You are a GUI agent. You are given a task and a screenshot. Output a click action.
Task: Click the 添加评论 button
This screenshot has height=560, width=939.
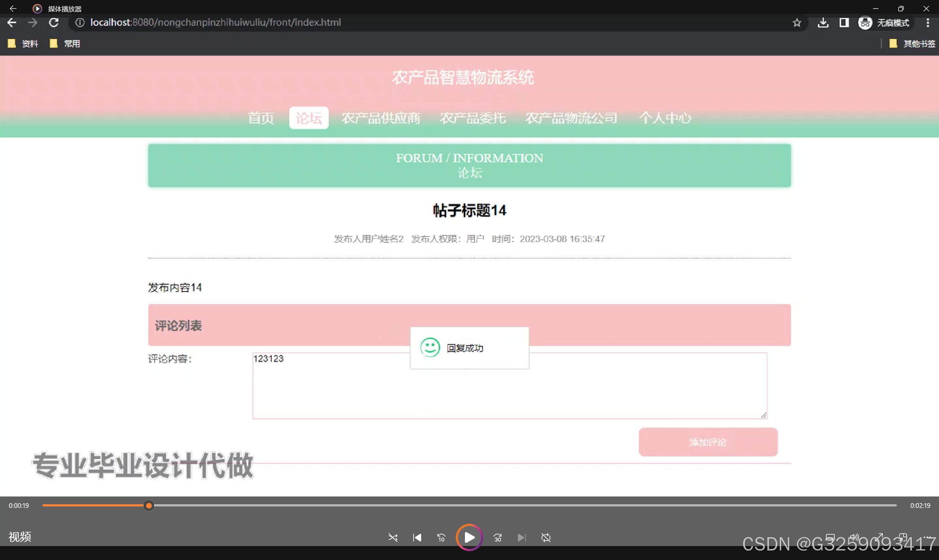(708, 442)
